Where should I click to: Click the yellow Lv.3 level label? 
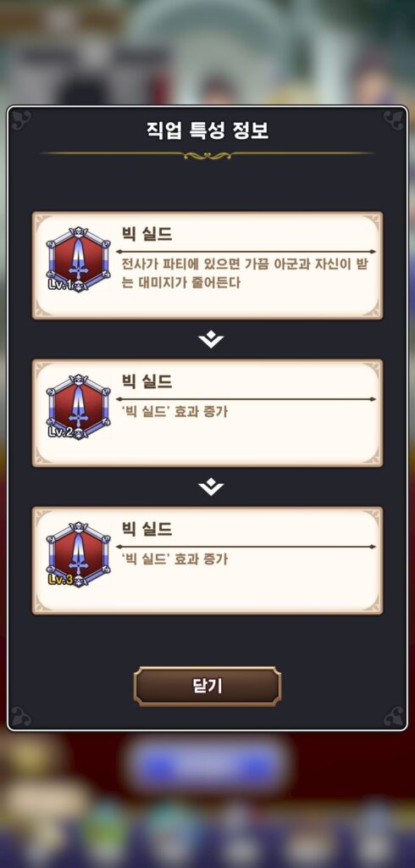[x=60, y=580]
